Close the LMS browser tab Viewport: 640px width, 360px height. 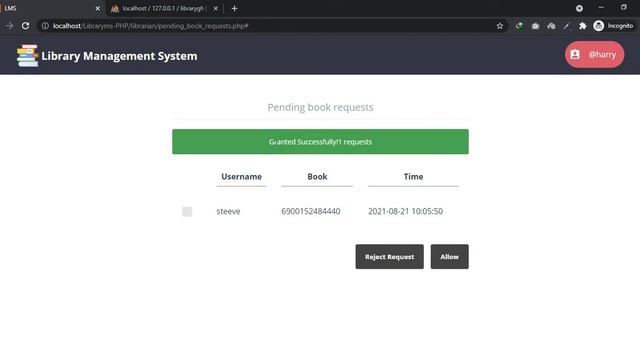(x=98, y=8)
